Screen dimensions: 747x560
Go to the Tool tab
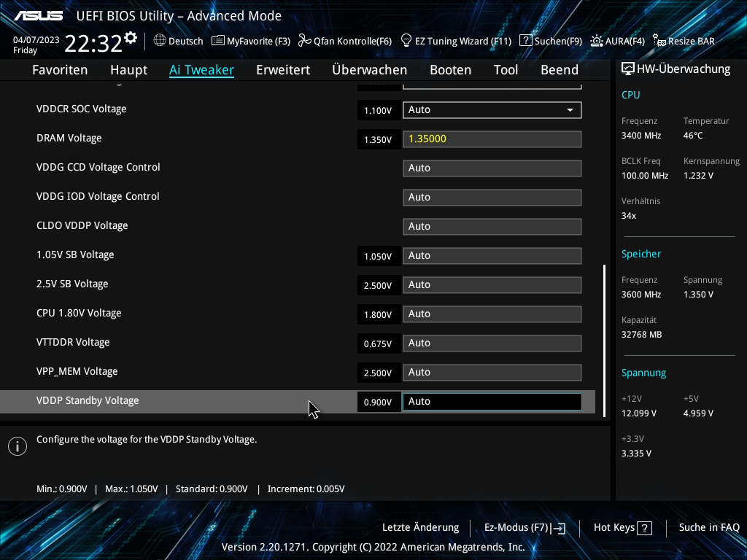(506, 70)
